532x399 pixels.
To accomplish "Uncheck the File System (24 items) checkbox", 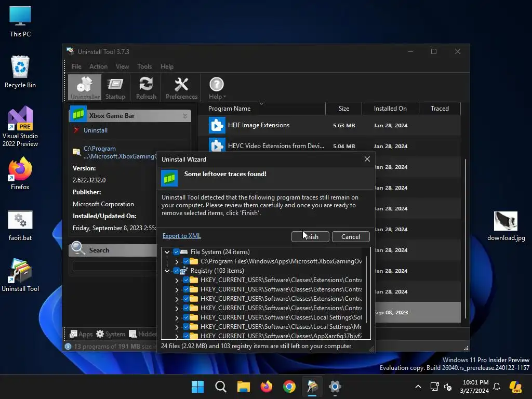I will (176, 252).
